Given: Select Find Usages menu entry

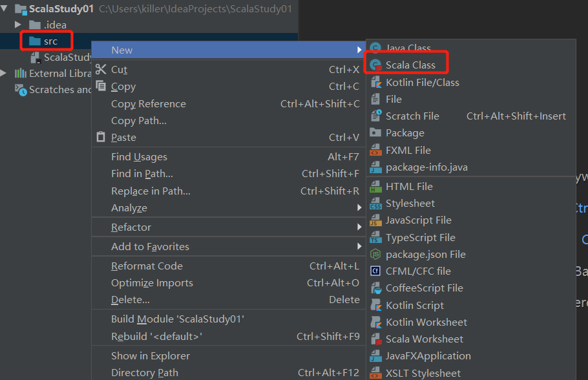Looking at the screenshot, I should coord(228,157).
